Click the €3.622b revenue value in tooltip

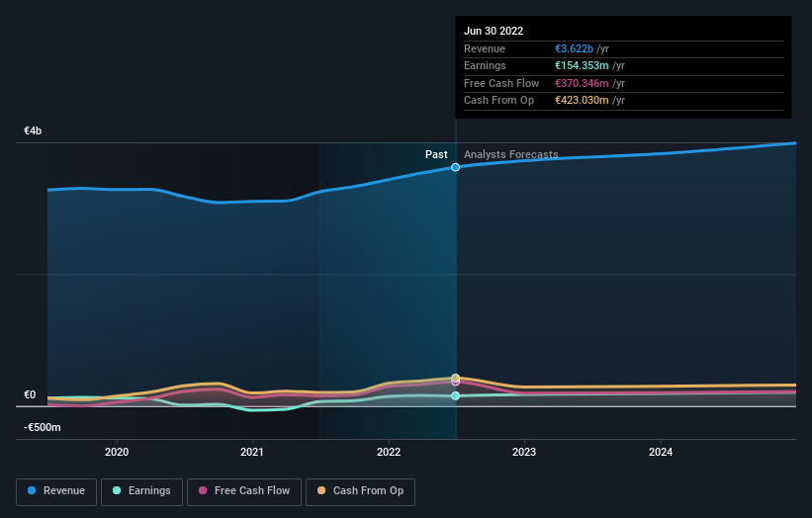point(574,48)
